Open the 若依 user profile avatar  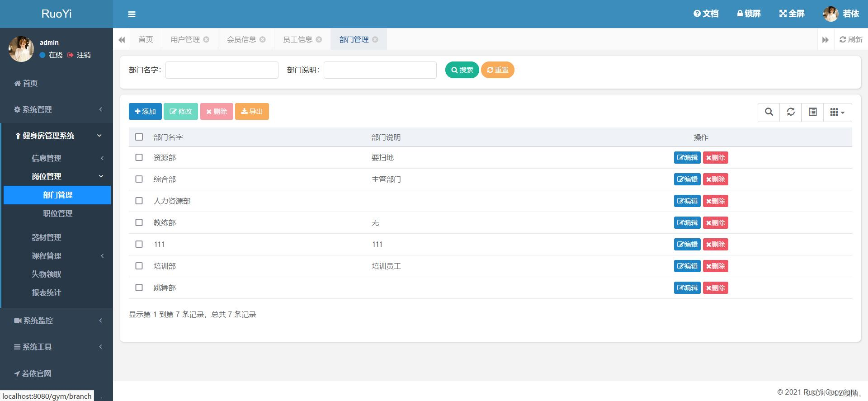coord(830,14)
